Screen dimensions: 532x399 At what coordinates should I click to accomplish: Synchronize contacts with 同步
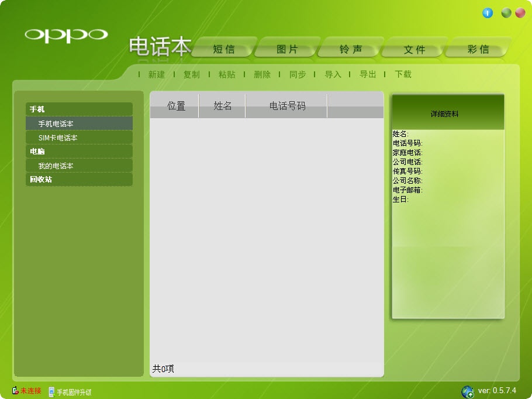pos(297,75)
